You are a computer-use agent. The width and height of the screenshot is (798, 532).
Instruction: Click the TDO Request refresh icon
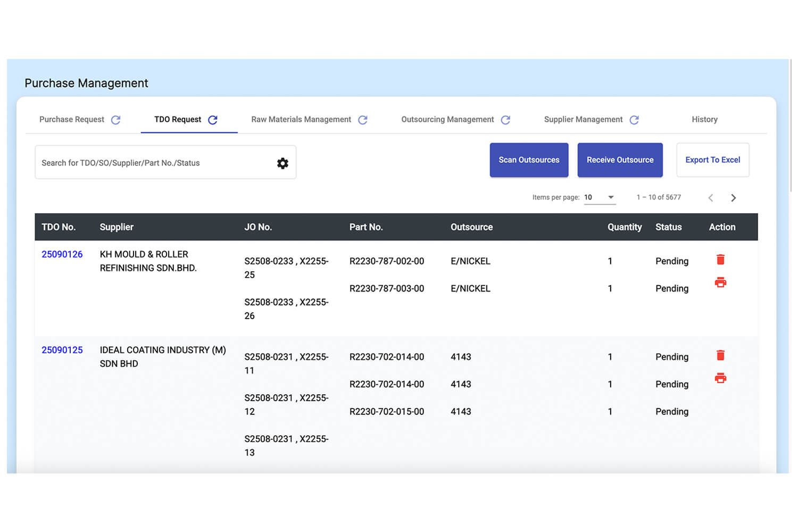click(213, 120)
